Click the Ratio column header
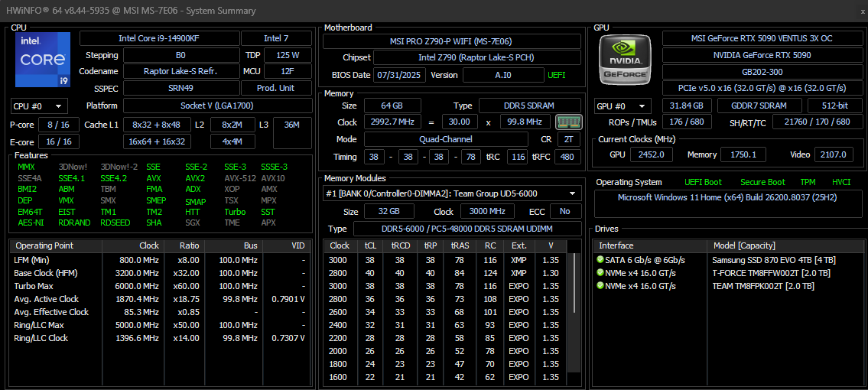Image resolution: width=868 pixels, height=390 pixels. click(184, 245)
